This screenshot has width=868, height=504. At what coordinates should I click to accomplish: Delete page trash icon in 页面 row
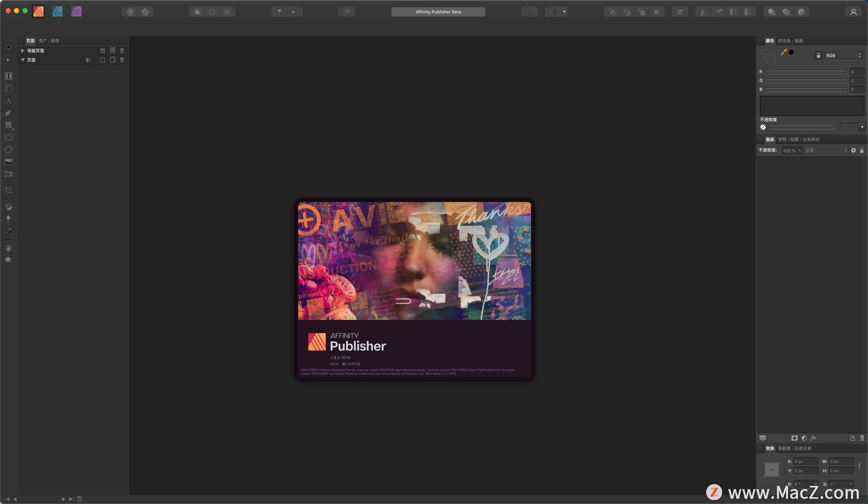coord(122,60)
